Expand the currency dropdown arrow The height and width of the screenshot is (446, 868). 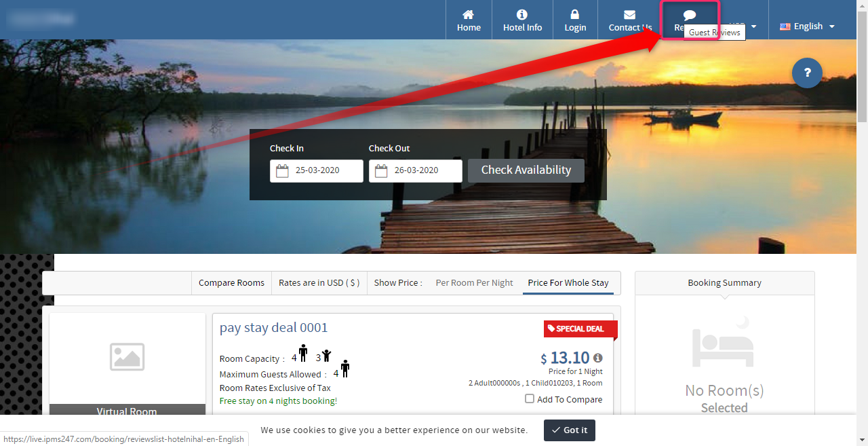753,26
